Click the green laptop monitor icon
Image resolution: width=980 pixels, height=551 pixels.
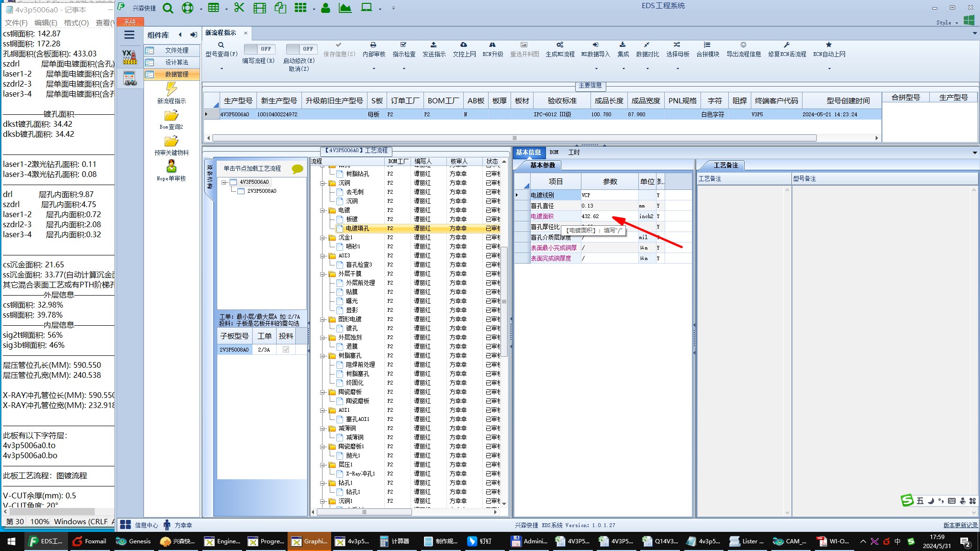click(x=367, y=8)
